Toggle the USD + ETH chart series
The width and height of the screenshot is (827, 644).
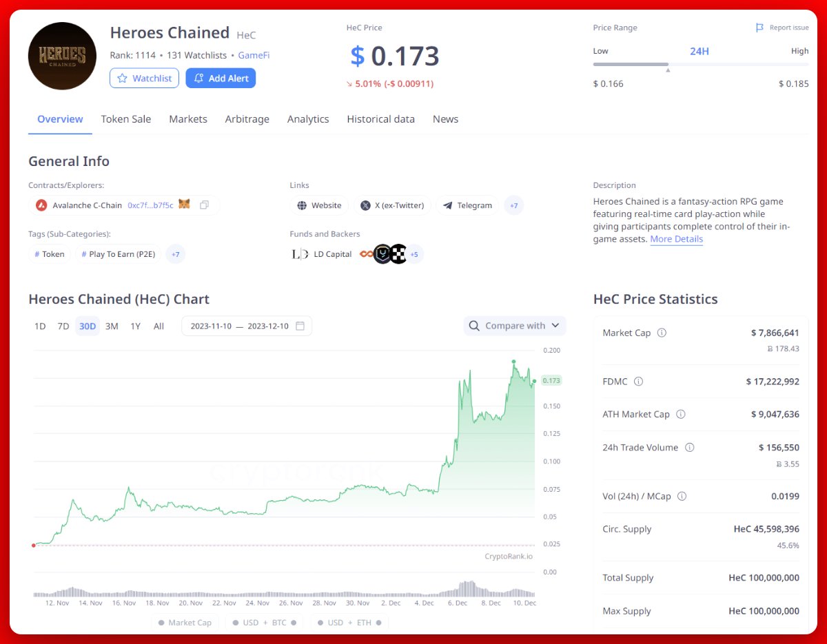(x=349, y=623)
